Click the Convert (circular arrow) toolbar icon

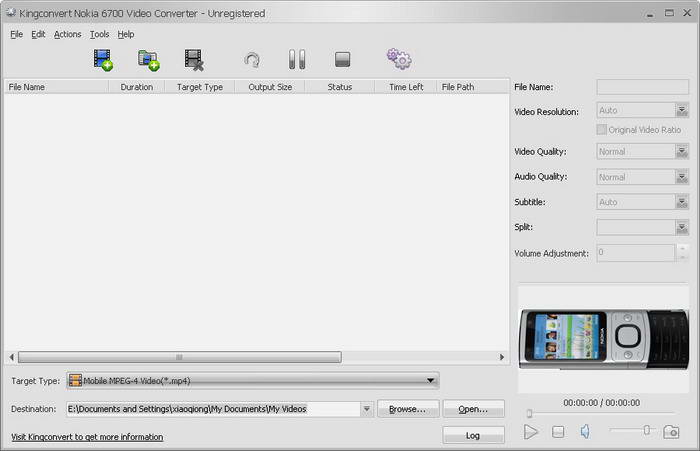click(x=252, y=60)
